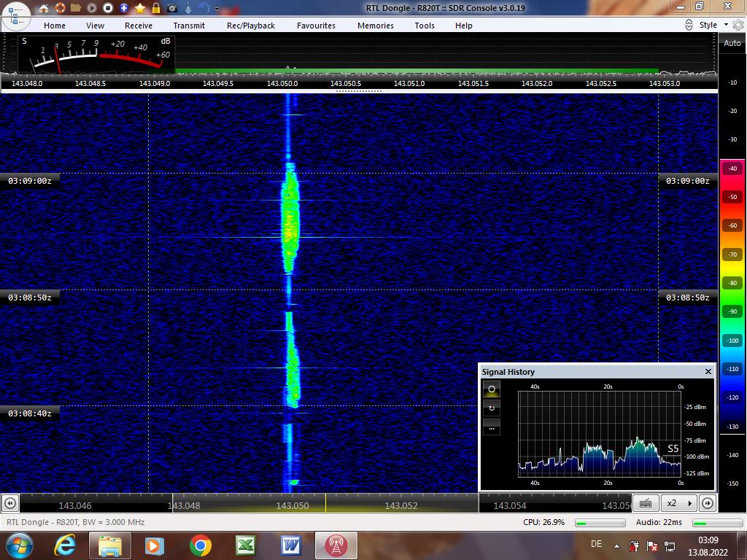This screenshot has height=560, width=747.
Task: Click the S5 reading in Signal History
Action: coord(673,448)
